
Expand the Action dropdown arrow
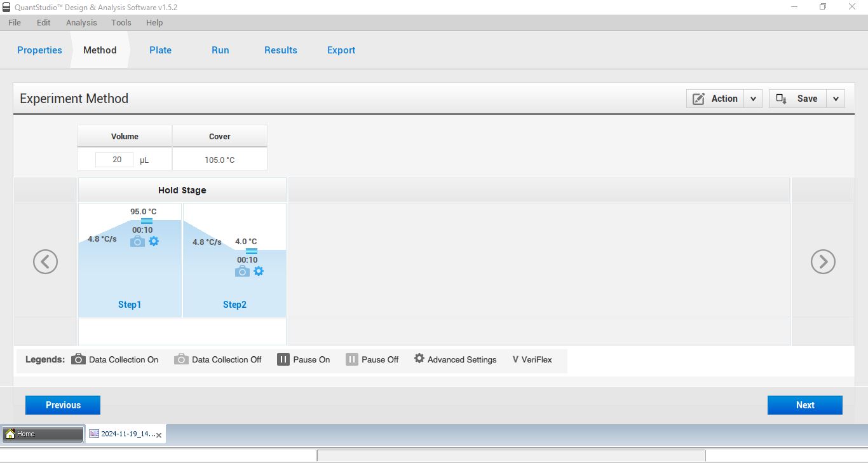point(753,99)
